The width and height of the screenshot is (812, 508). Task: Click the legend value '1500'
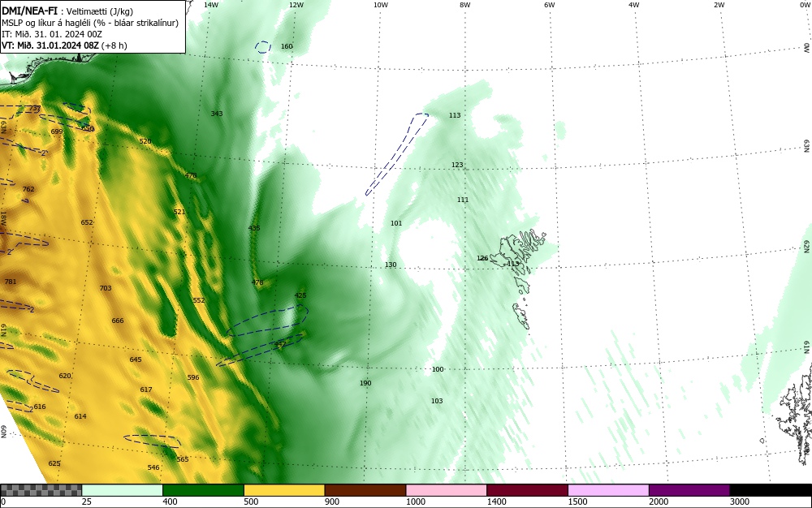(x=578, y=502)
